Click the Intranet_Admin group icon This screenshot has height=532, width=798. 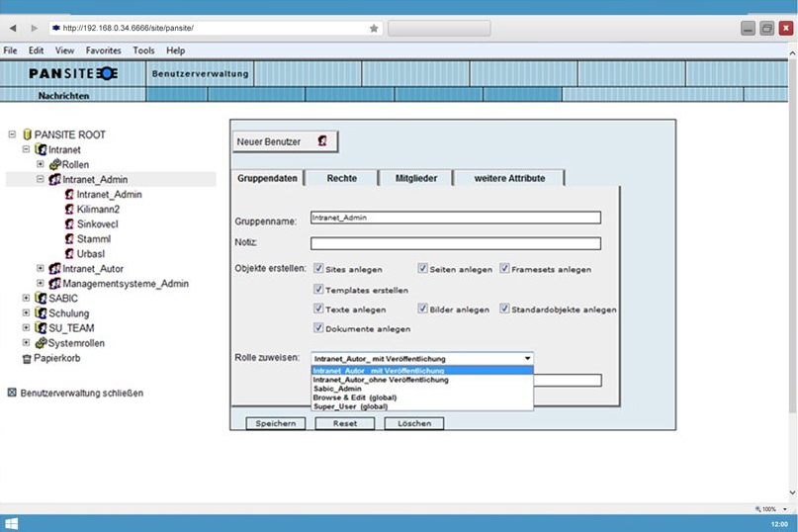point(54,179)
